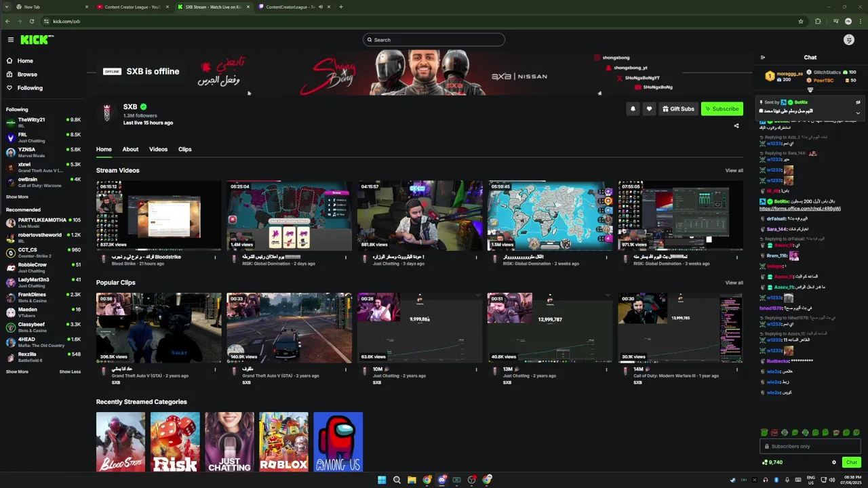The width and height of the screenshot is (868, 488).
Task: Open Maeden VTubers channel
Action: tap(43, 312)
